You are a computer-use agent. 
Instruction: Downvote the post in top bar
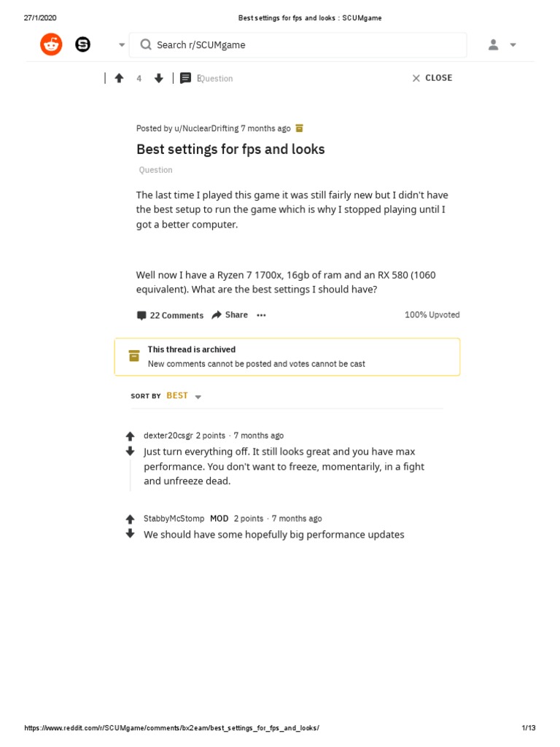159,78
